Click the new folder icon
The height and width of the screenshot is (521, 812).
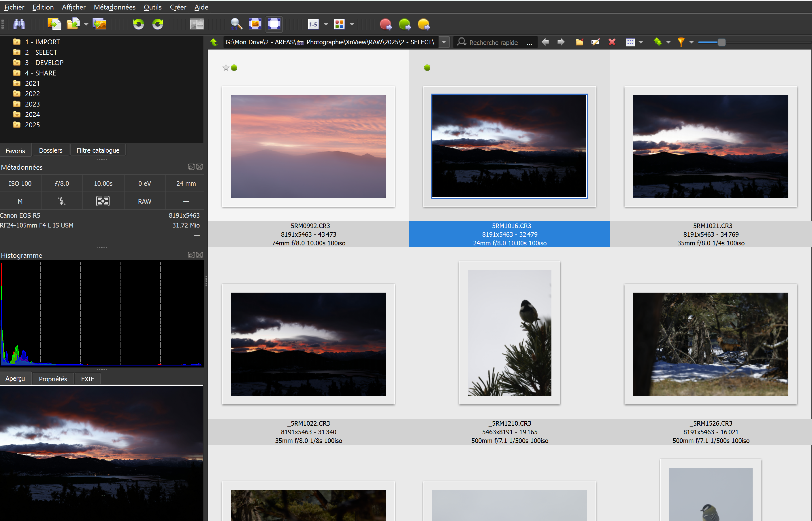579,42
